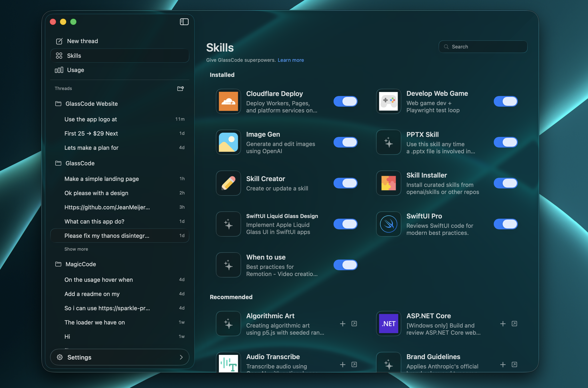Start a New thread

coord(82,41)
